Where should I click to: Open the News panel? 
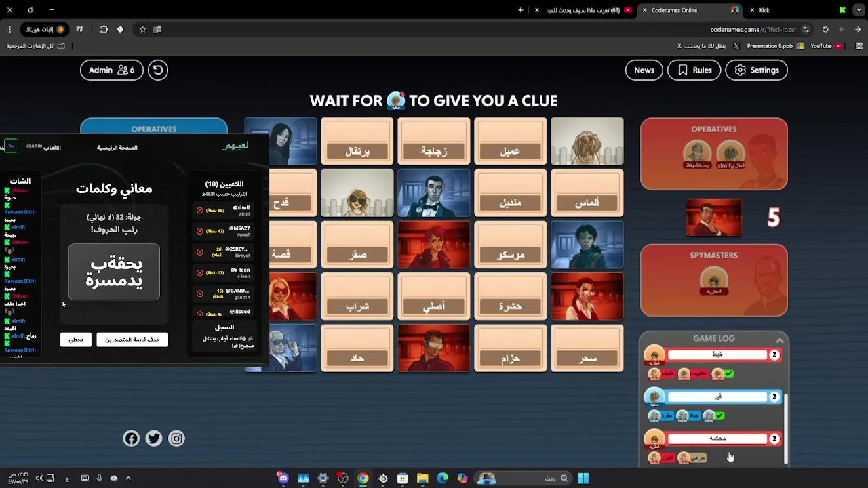[644, 70]
